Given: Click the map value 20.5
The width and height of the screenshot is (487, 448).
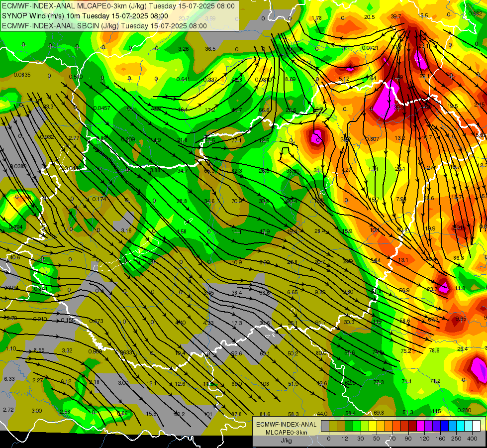Looking at the screenshot, I should (369, 17).
